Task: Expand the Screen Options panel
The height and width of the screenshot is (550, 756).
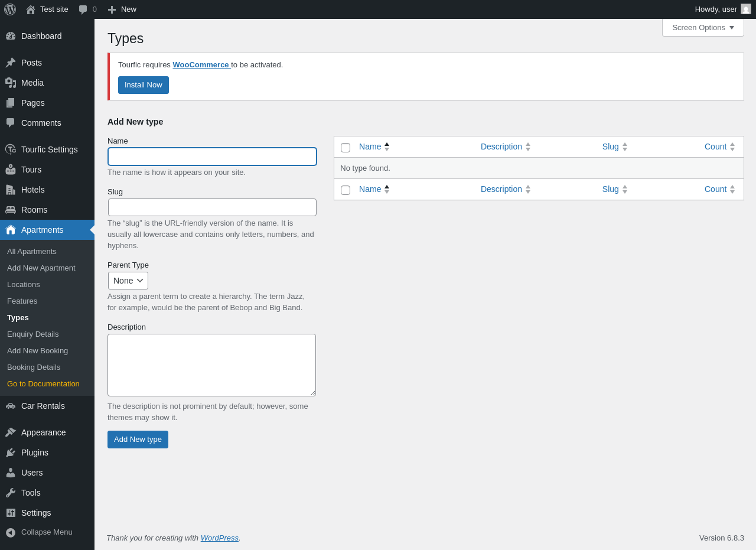Action: point(703,27)
